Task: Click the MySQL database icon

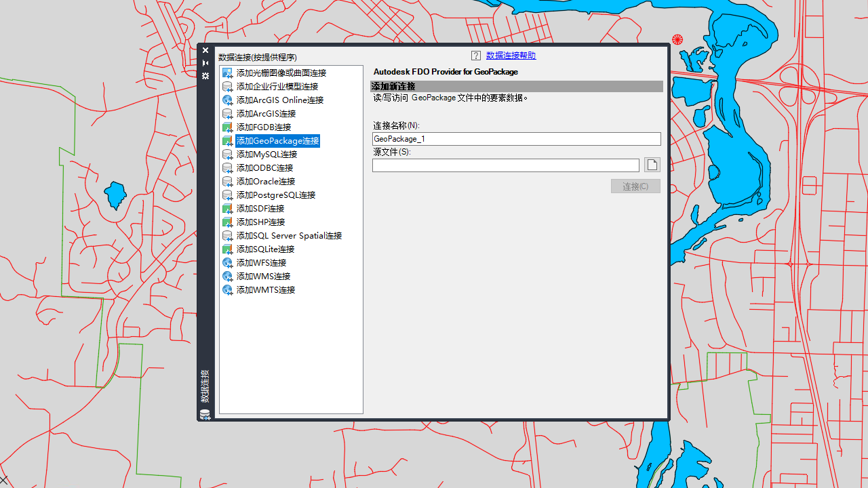Action: (x=228, y=155)
